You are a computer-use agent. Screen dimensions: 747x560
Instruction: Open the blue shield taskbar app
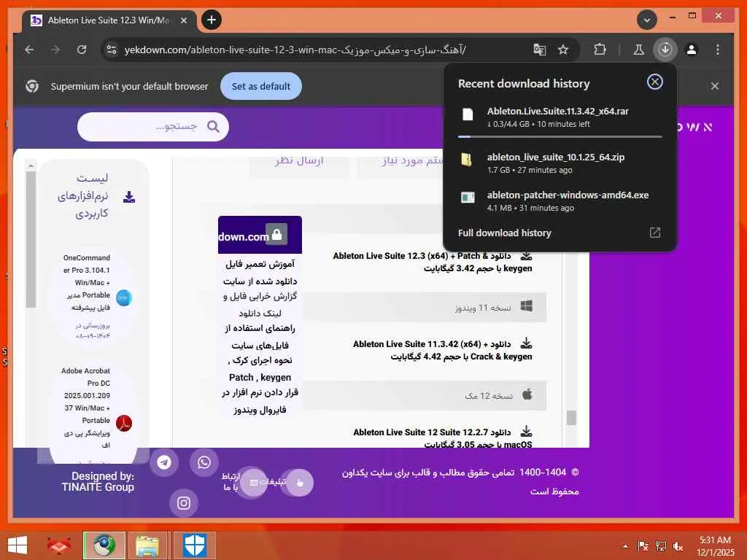point(194,545)
